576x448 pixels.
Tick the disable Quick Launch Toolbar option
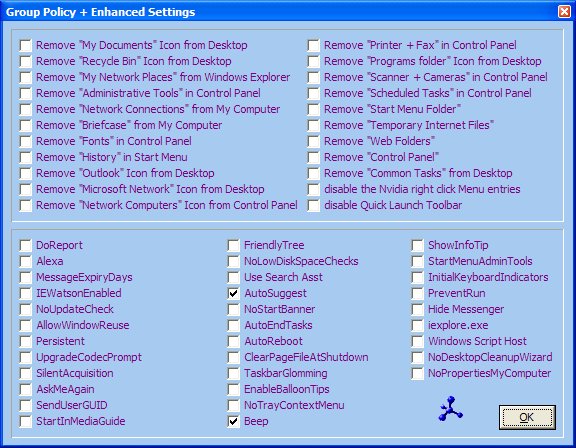313,205
